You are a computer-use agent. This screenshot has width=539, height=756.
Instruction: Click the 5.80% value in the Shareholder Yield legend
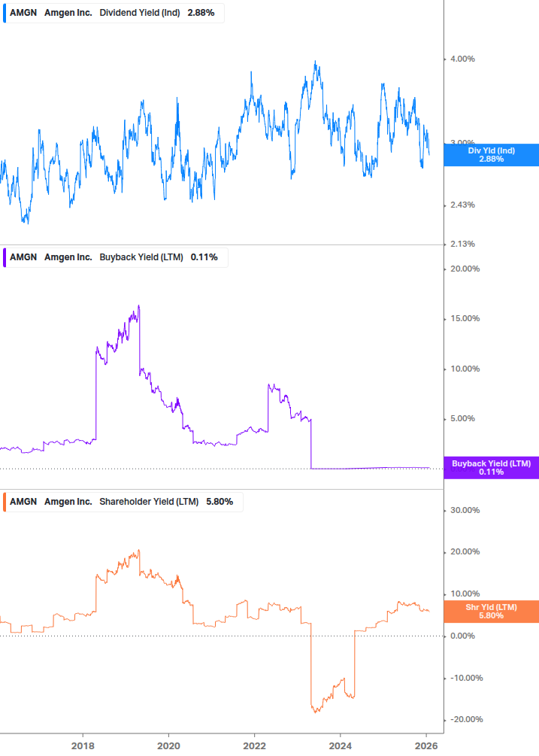pos(220,502)
